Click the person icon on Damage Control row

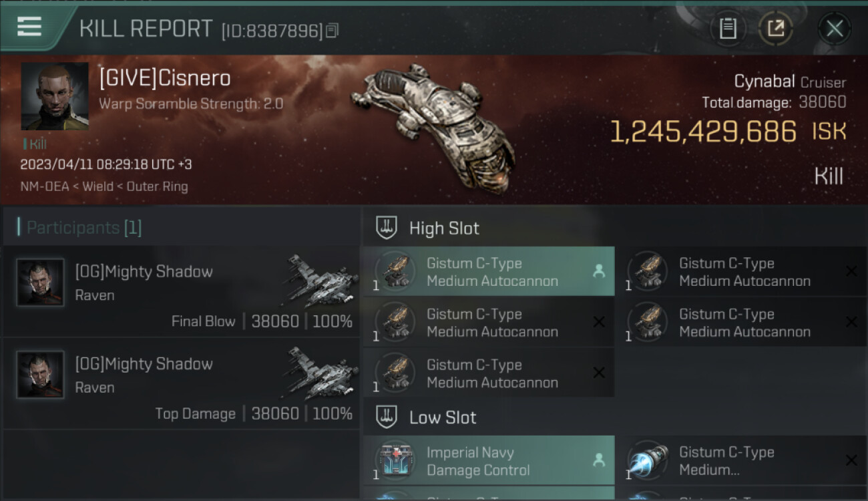click(599, 460)
